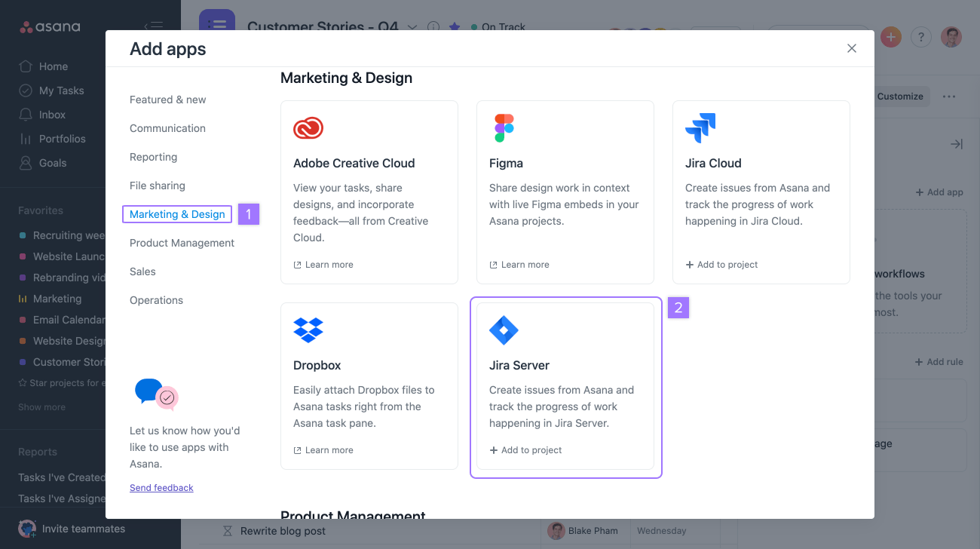The height and width of the screenshot is (549, 980).
Task: Click Invite teammates
Action: pos(72,529)
